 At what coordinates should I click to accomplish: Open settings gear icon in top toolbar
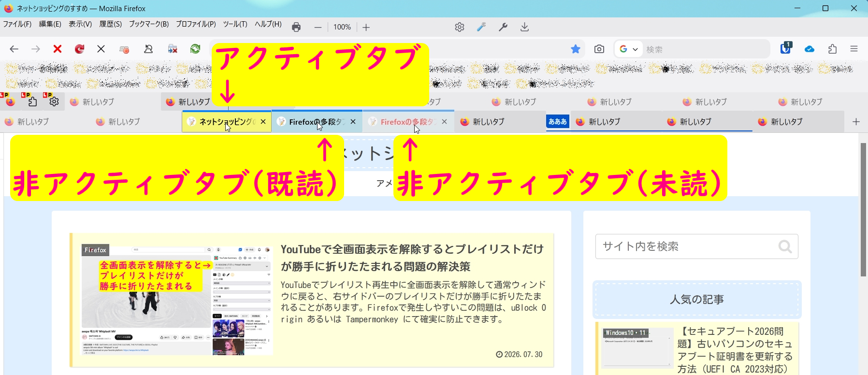pos(460,27)
